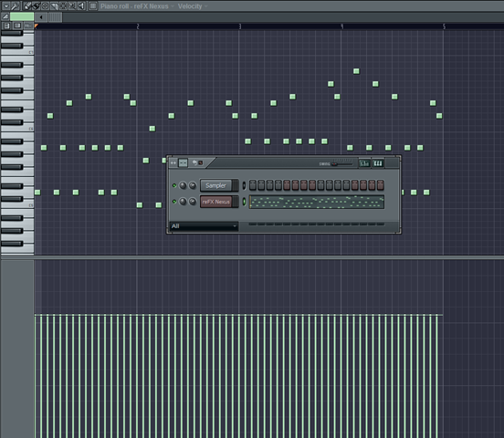The image size is (504, 438).
Task: Select the Paint brush tool
Action: point(36,5)
